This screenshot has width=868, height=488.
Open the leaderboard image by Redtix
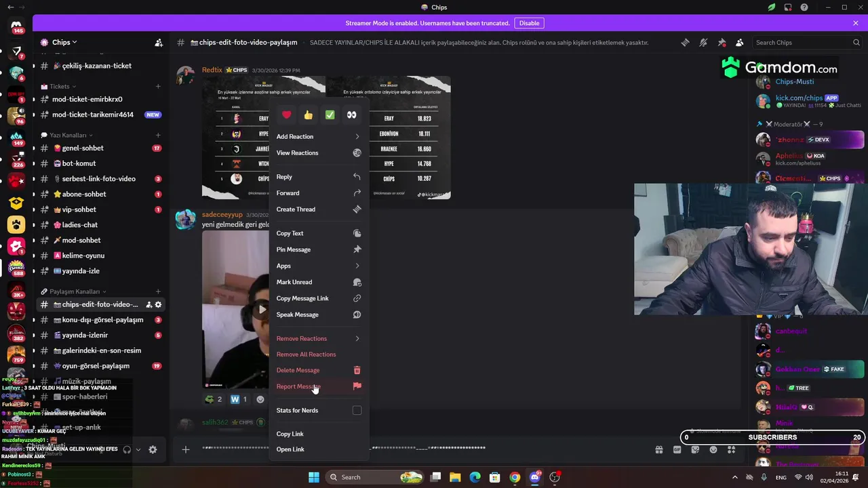326,138
